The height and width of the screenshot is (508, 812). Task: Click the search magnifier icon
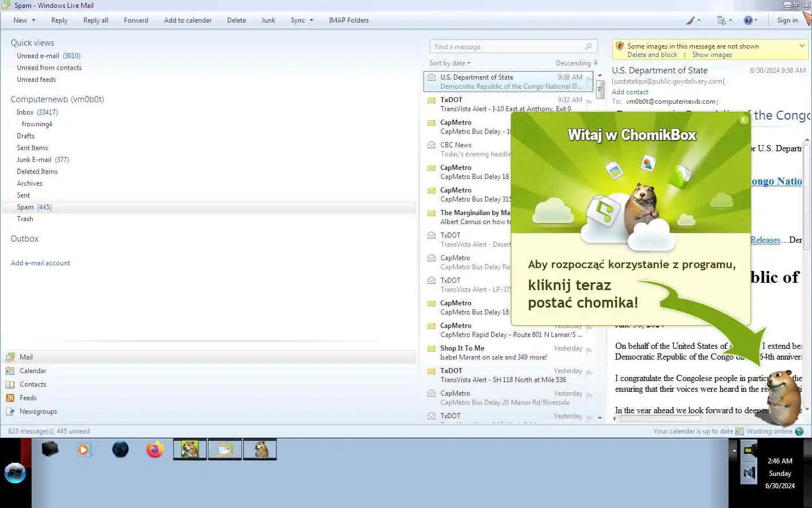click(x=588, y=47)
